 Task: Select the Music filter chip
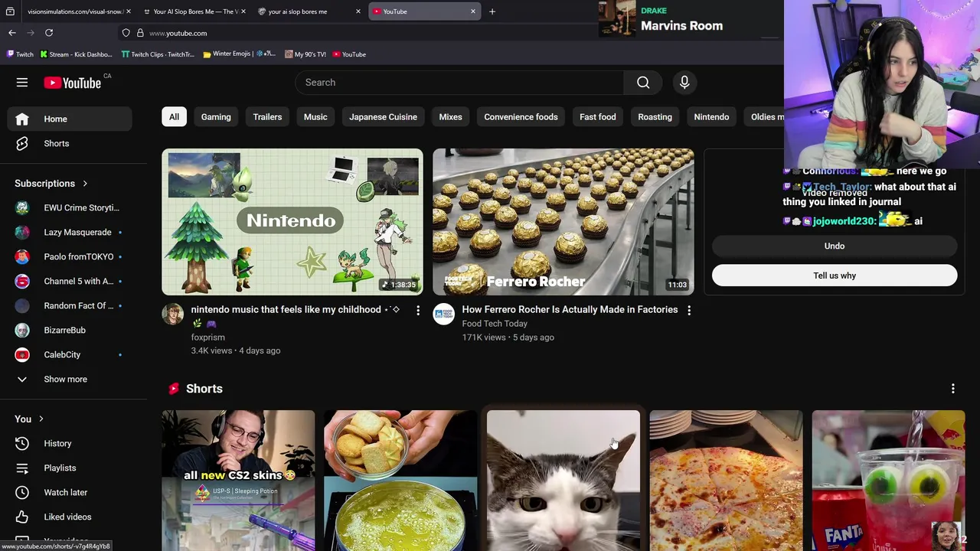pos(315,117)
